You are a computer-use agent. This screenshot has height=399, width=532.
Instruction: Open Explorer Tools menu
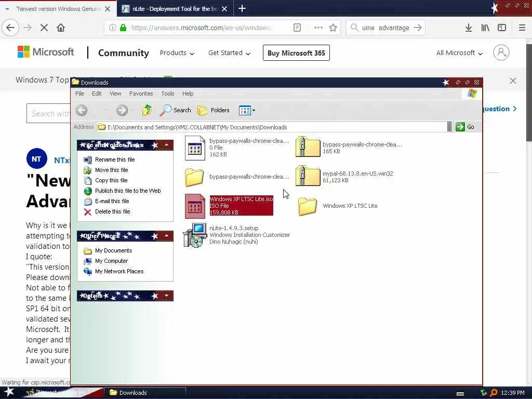click(168, 94)
